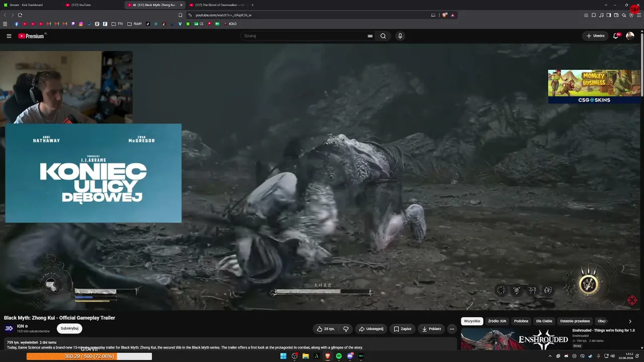Click the Subskrybuj button
The image size is (644, 362).
(69, 328)
